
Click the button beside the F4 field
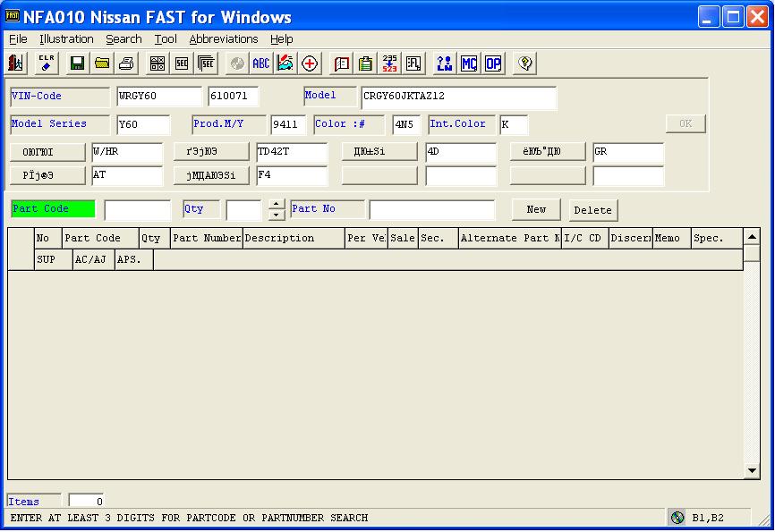[x=211, y=175]
